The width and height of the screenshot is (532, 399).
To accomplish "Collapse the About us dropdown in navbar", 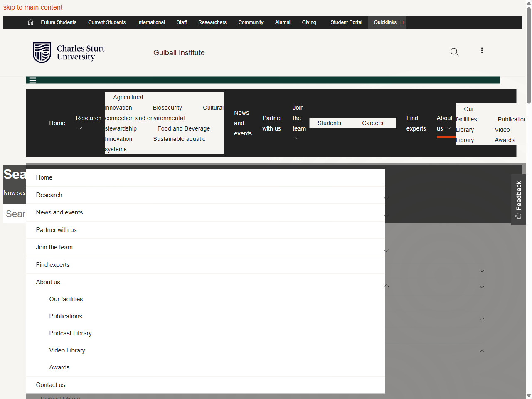I will [449, 128].
